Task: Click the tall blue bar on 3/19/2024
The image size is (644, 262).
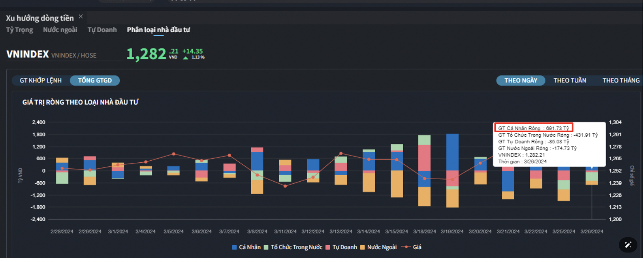Action: [452, 152]
